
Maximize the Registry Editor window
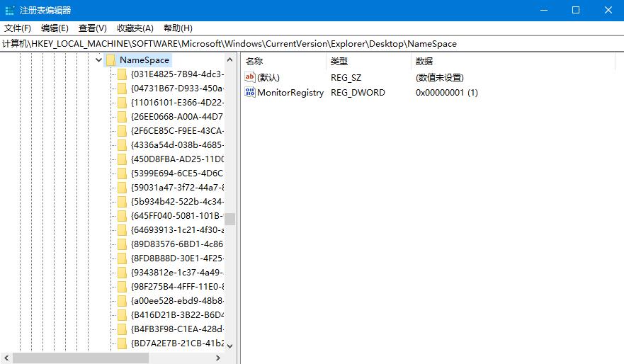pos(576,11)
